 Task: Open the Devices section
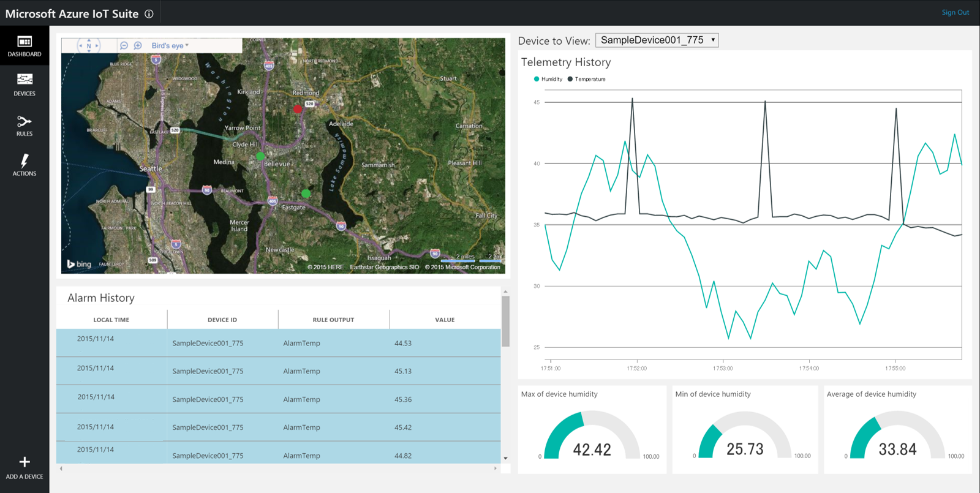(x=24, y=85)
